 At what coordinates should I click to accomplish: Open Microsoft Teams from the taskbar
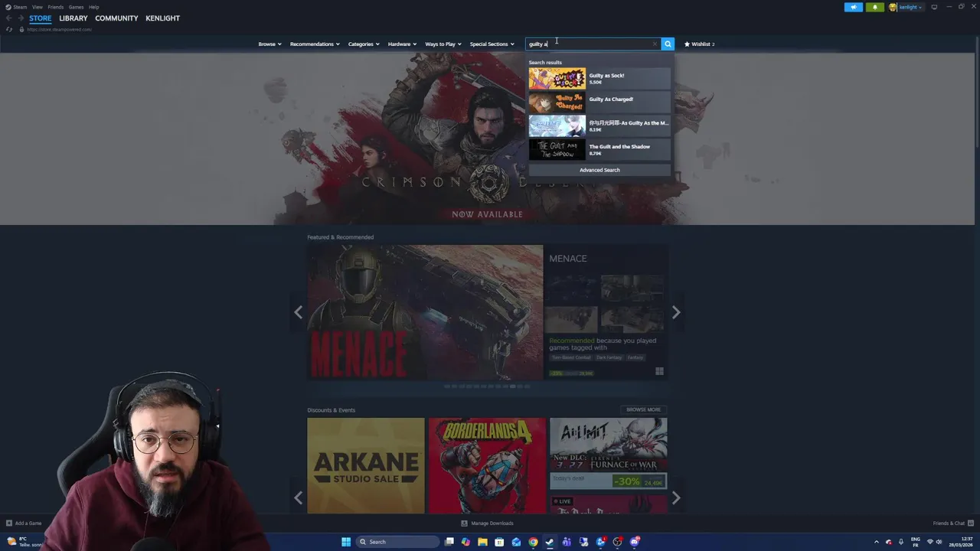tap(567, 542)
